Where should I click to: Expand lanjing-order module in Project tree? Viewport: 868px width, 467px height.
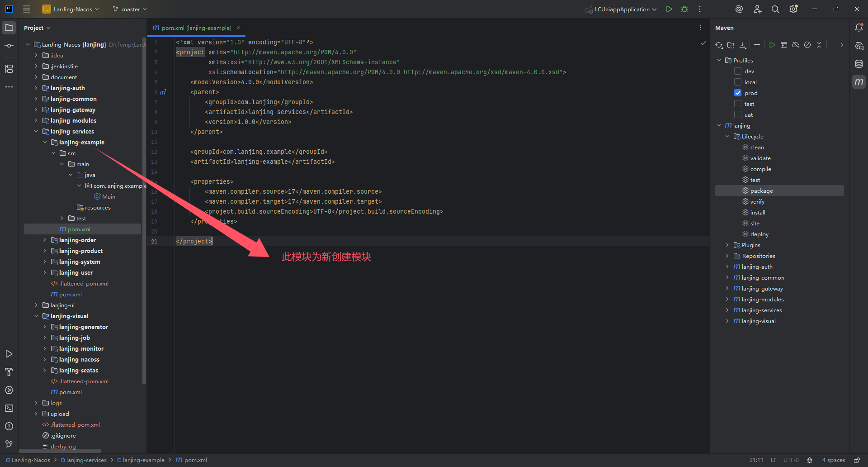point(45,240)
